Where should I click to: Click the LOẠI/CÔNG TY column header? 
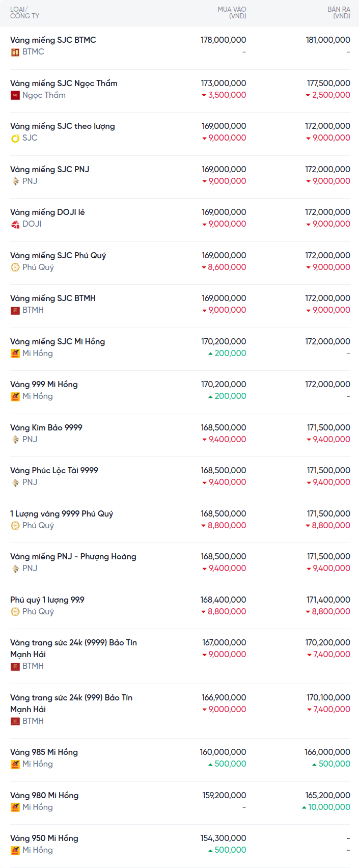point(24,13)
